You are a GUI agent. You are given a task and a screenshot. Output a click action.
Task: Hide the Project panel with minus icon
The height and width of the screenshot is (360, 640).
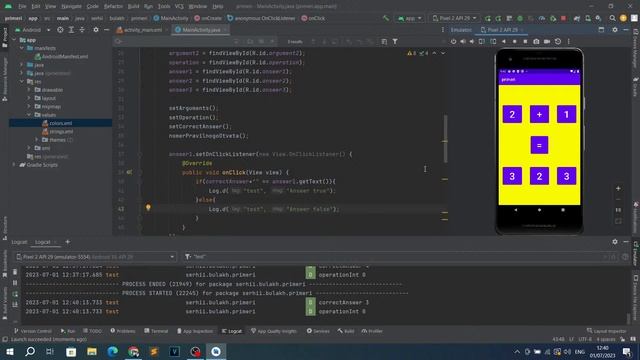107,30
